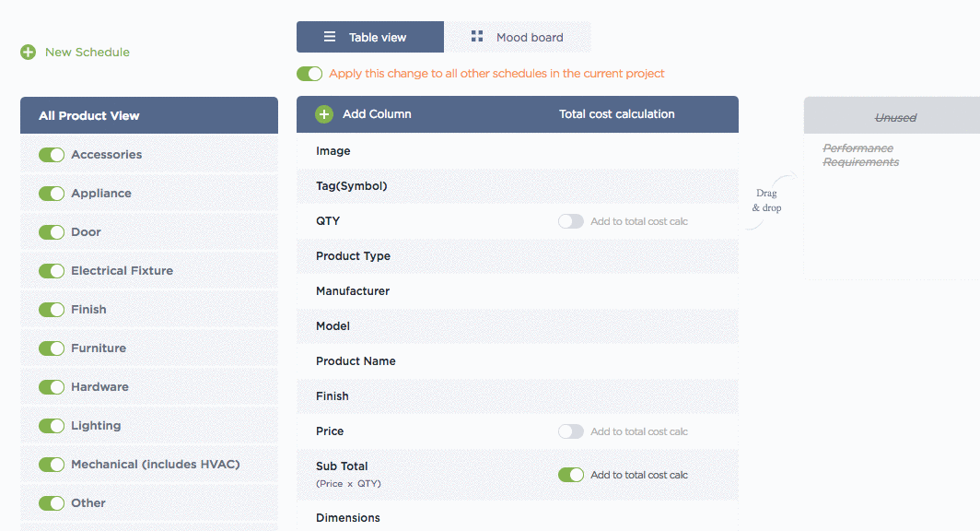Click the Door category label
980x531 pixels.
[86, 232]
